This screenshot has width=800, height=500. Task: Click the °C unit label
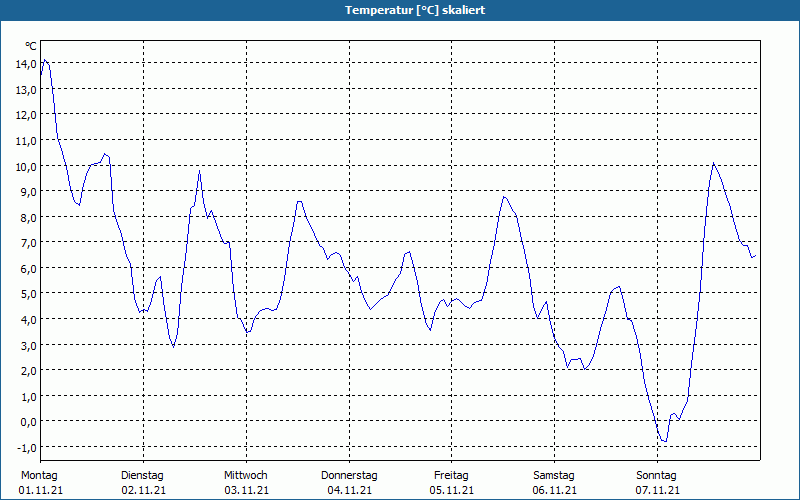click(31, 46)
